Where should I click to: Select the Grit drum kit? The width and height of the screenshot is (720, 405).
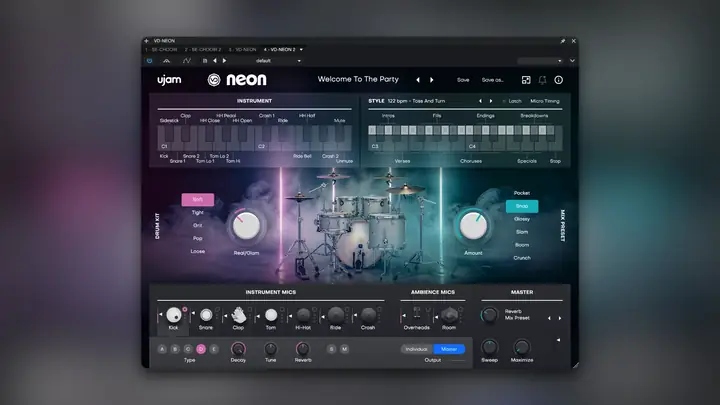pos(198,225)
